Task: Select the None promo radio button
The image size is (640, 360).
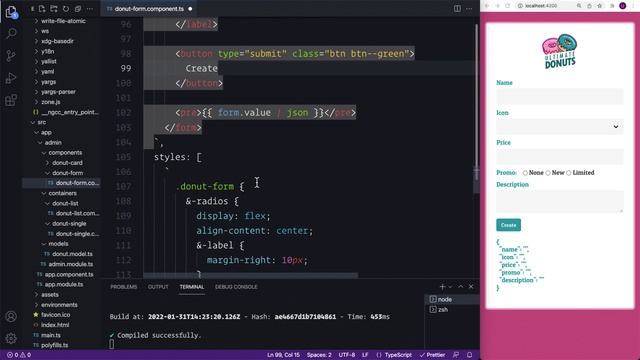Action: coord(525,173)
